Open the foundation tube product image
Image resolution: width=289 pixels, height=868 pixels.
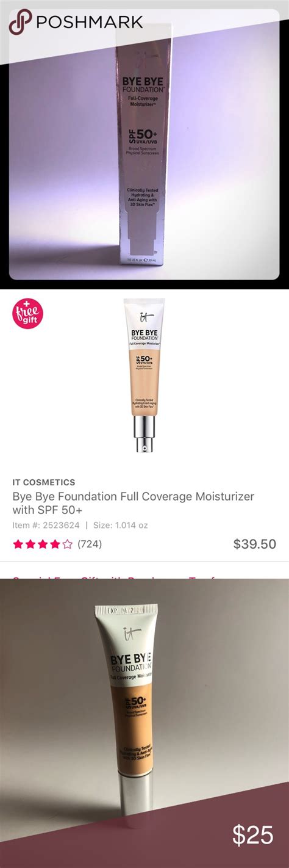click(x=144, y=374)
